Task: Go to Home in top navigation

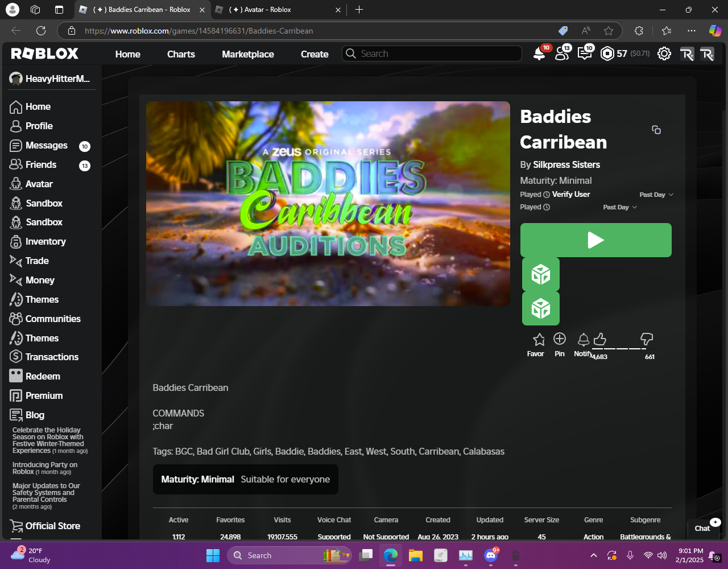Action: [x=127, y=54]
